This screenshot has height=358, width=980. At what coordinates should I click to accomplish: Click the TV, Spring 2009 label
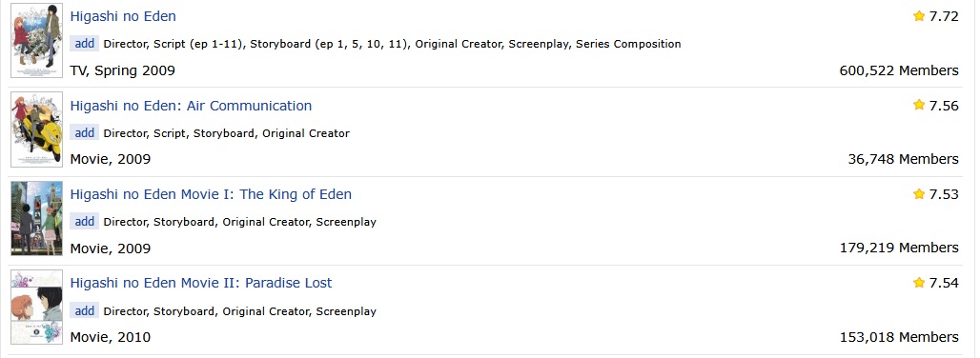pos(122,70)
